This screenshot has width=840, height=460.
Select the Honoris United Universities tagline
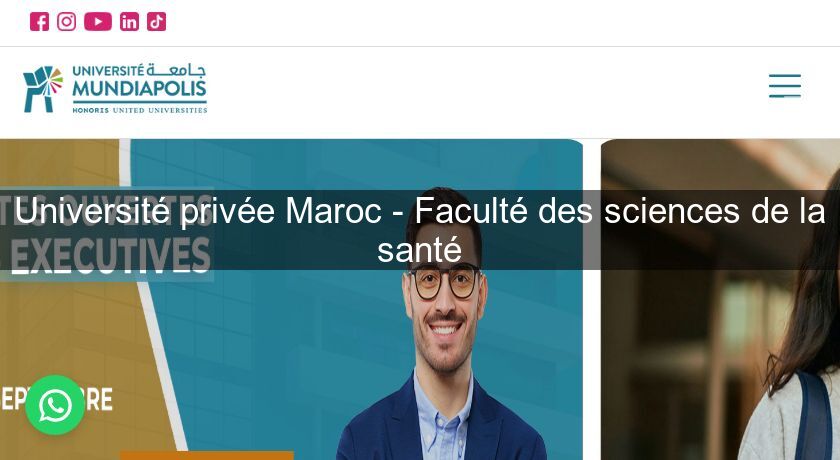[x=140, y=110]
